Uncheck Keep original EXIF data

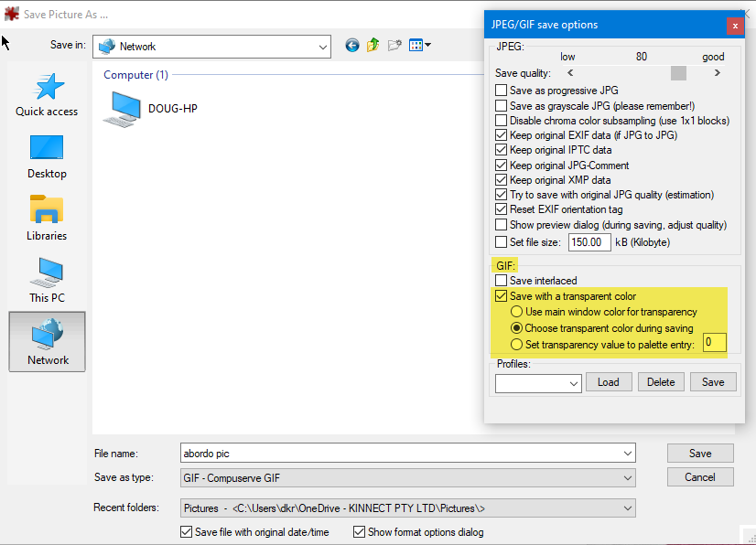pyautogui.click(x=502, y=135)
